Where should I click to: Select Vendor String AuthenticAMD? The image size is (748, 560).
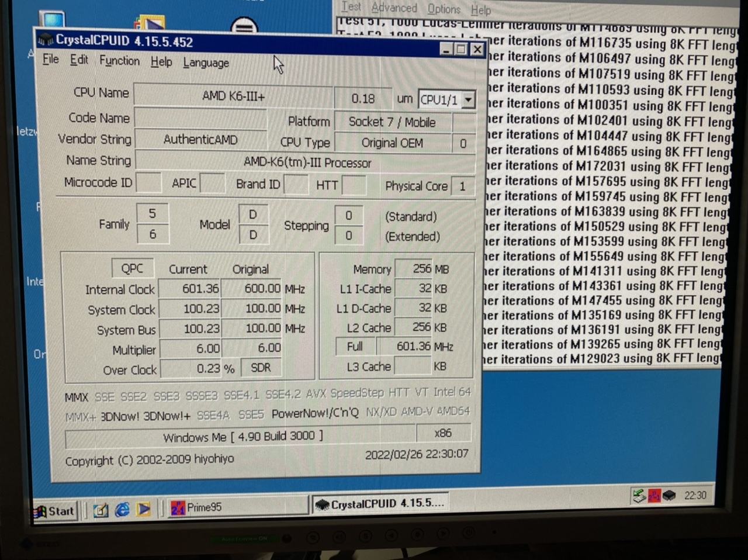coord(200,140)
